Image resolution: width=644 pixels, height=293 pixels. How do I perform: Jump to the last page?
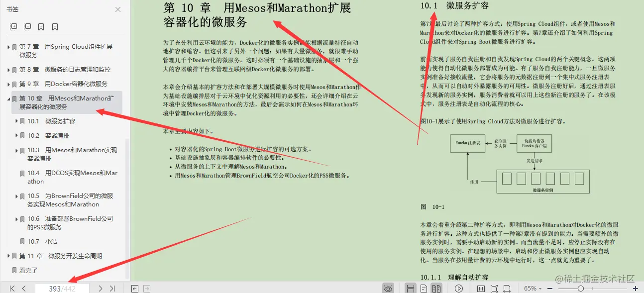112,288
